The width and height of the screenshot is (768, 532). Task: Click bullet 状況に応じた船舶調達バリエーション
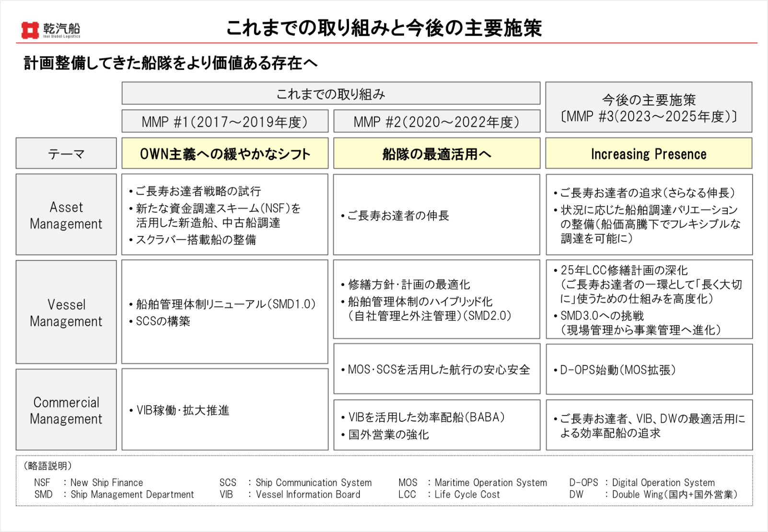pos(645,210)
